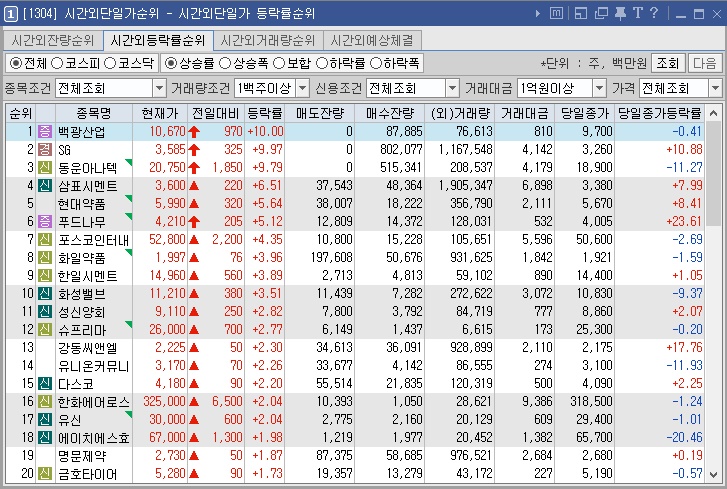The height and width of the screenshot is (489, 727).
Task: Click the 다음 next button
Action: [x=705, y=63]
